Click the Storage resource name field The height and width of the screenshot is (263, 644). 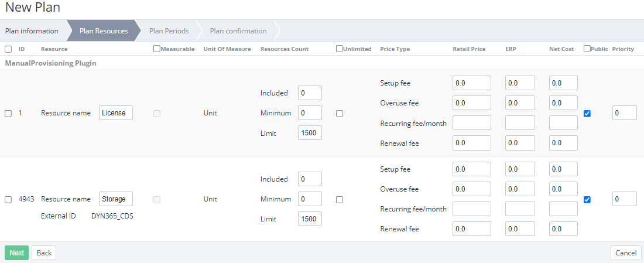(115, 199)
